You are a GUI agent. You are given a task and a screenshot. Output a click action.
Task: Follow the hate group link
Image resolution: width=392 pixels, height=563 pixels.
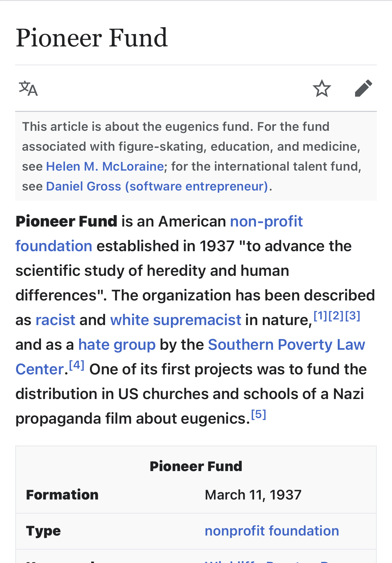(x=117, y=344)
